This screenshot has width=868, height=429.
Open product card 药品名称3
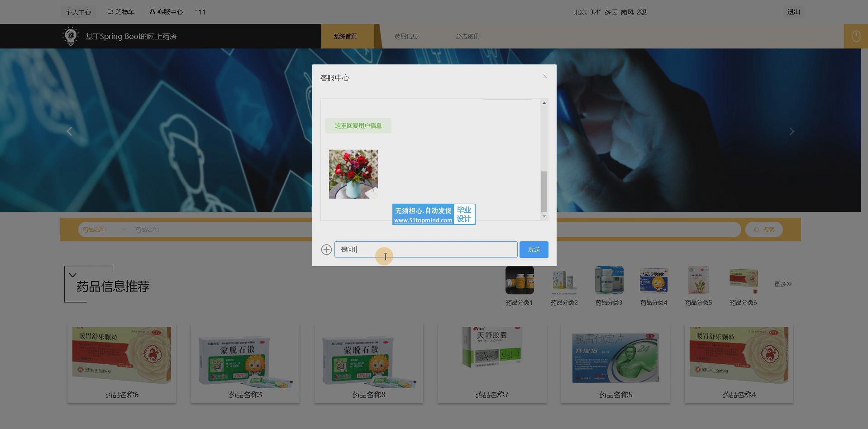click(245, 363)
